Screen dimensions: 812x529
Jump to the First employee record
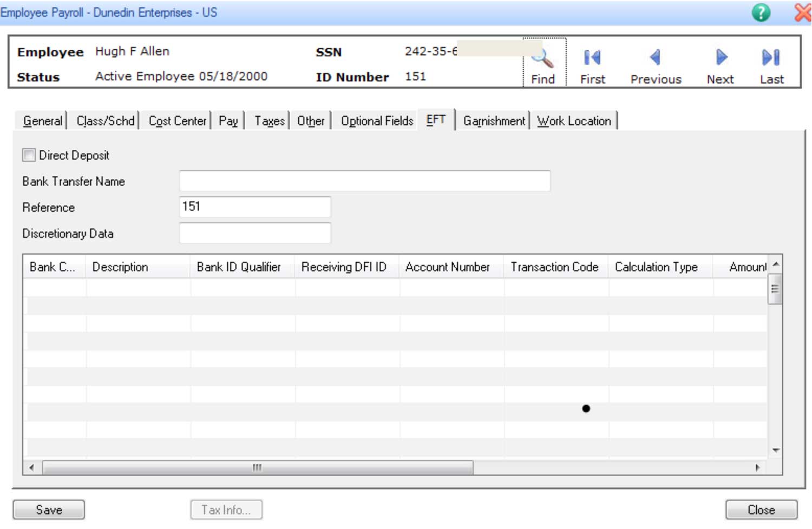(592, 67)
